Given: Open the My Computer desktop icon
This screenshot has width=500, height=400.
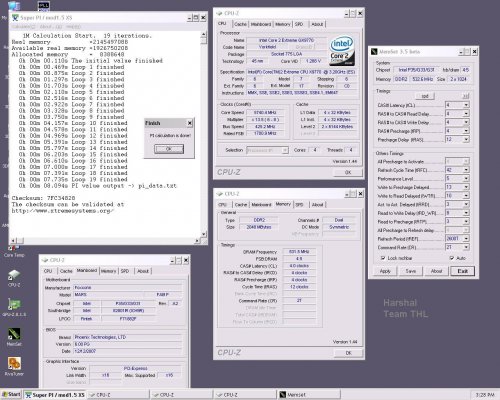Looking at the screenshot, I should (13, 6).
